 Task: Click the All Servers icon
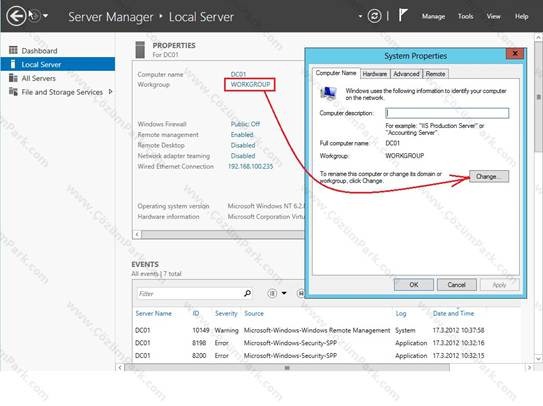pyautogui.click(x=13, y=78)
